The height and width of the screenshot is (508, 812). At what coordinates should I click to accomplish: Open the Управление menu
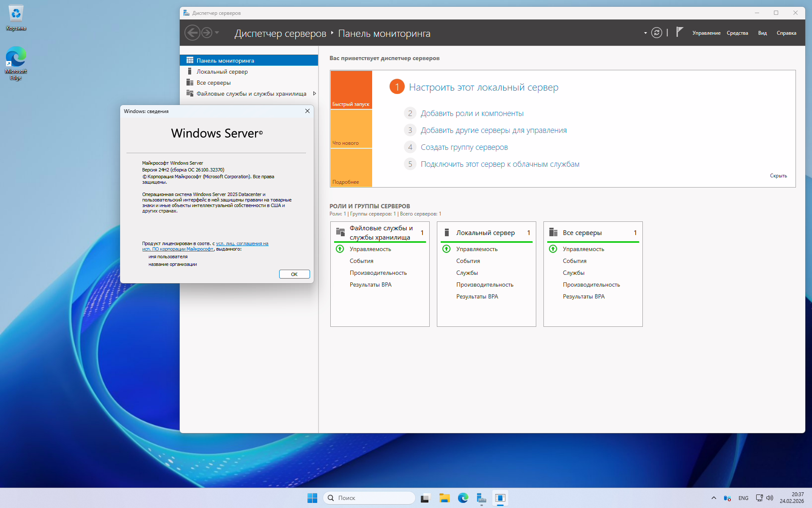tap(706, 33)
